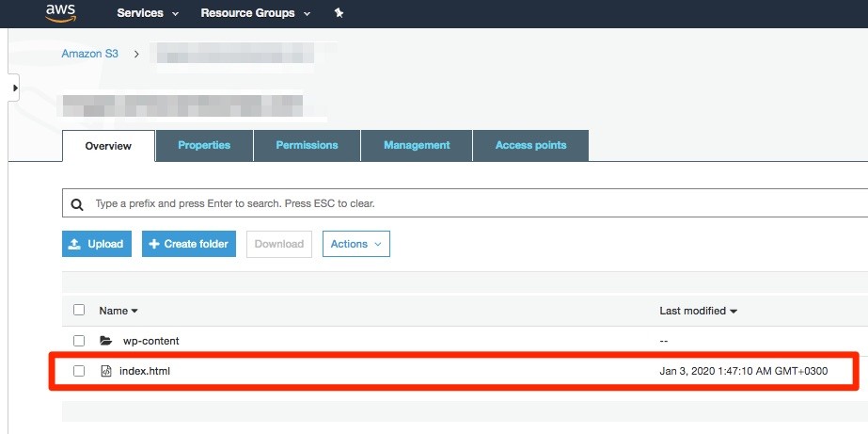Check the index.html file checkbox
868x434 pixels.
click(79, 371)
